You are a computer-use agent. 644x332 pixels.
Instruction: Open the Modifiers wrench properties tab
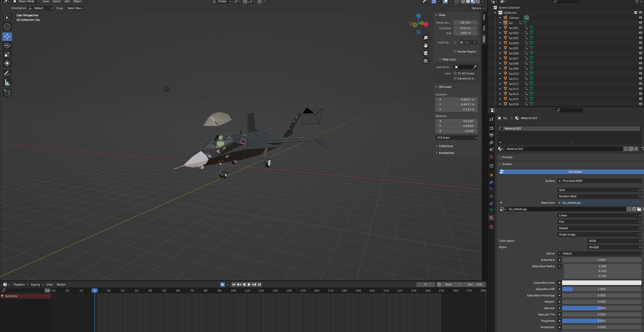tap(491, 182)
